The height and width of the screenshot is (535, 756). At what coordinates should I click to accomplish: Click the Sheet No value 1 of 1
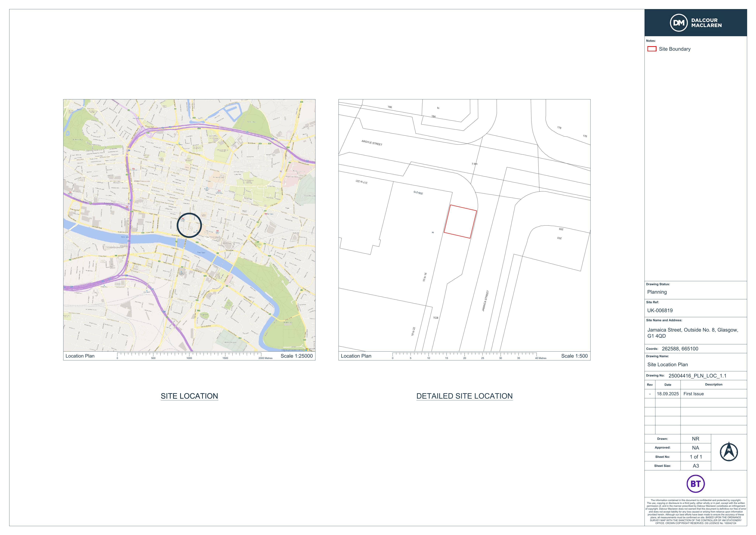(696, 457)
